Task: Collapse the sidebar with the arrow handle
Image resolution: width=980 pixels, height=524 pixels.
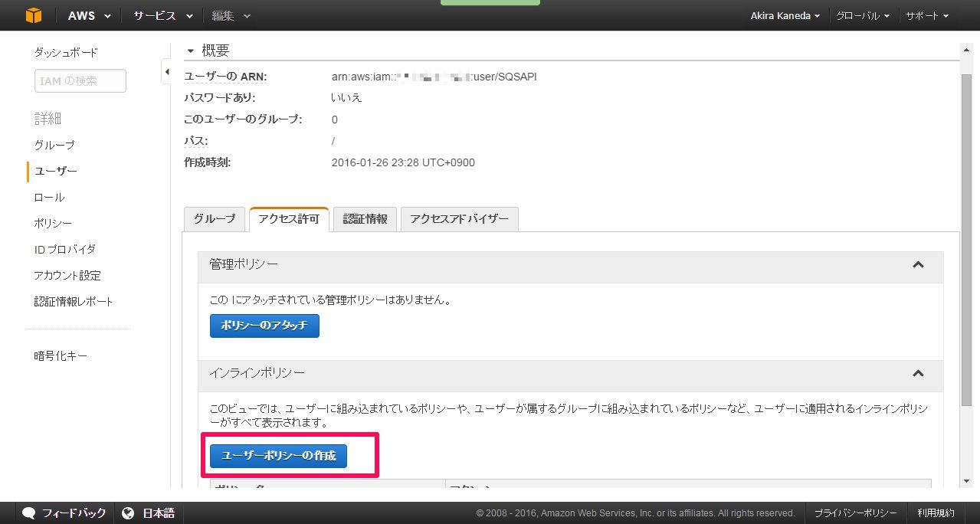Action: pyautogui.click(x=166, y=72)
